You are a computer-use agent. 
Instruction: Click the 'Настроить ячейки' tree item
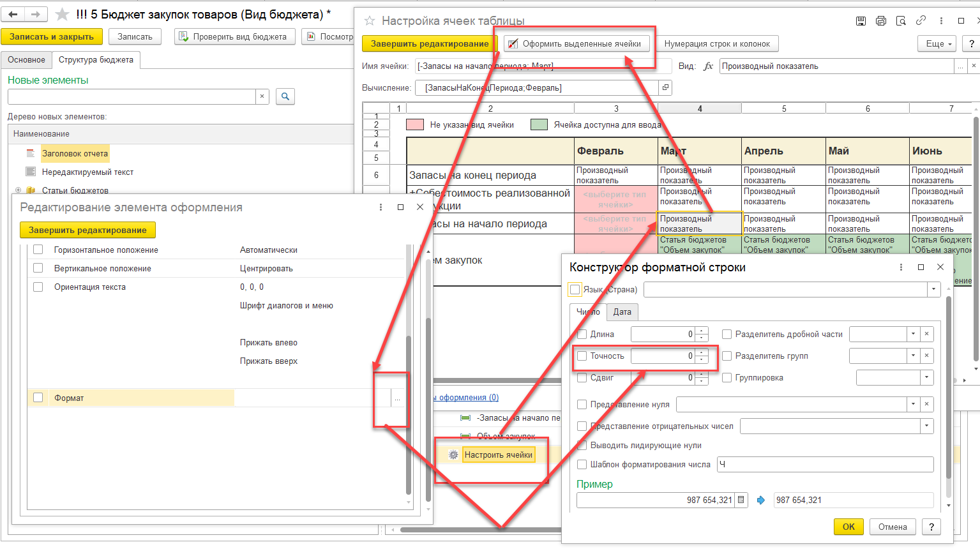pyautogui.click(x=499, y=455)
